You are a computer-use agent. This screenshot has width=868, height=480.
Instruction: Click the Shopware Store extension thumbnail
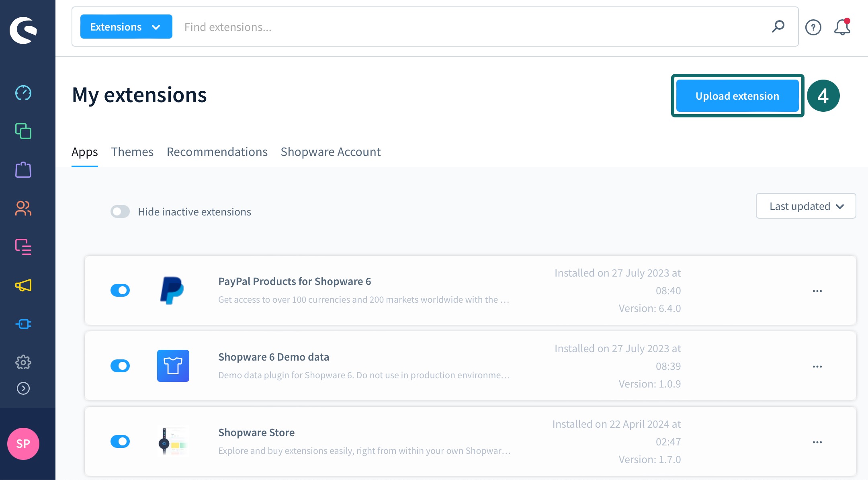coord(173,441)
